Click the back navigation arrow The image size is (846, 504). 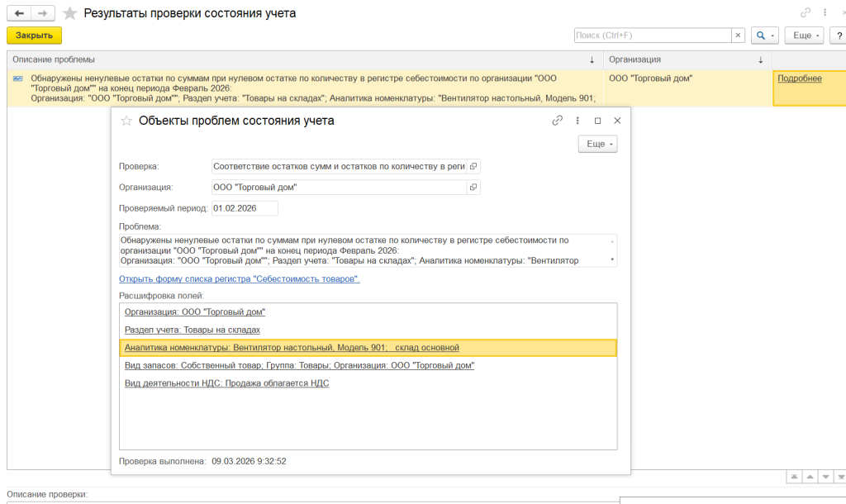[x=19, y=13]
